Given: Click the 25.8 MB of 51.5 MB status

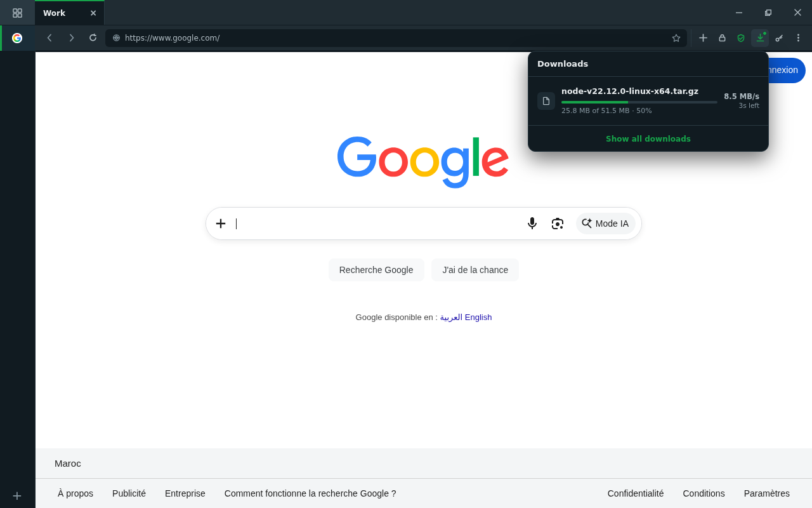Looking at the screenshot, I should [606, 111].
